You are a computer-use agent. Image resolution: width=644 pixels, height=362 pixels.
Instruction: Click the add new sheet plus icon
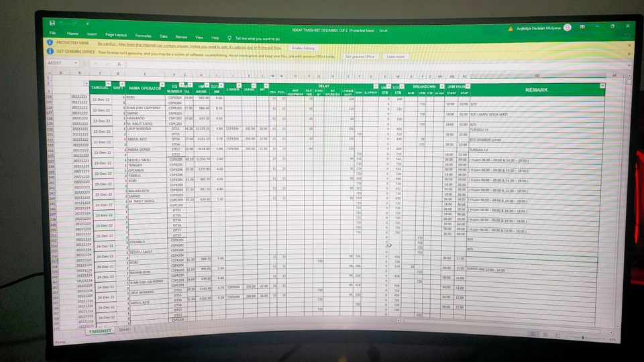(148, 328)
